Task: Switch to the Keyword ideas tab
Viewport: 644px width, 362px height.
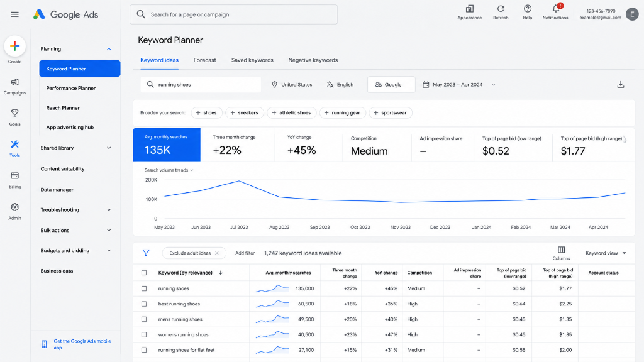Action: coord(159,60)
